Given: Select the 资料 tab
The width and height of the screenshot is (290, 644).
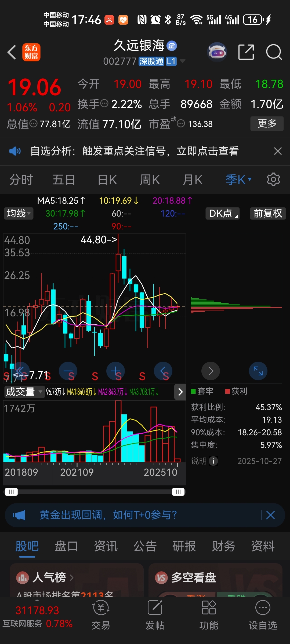Looking at the screenshot, I should tap(263, 546).
